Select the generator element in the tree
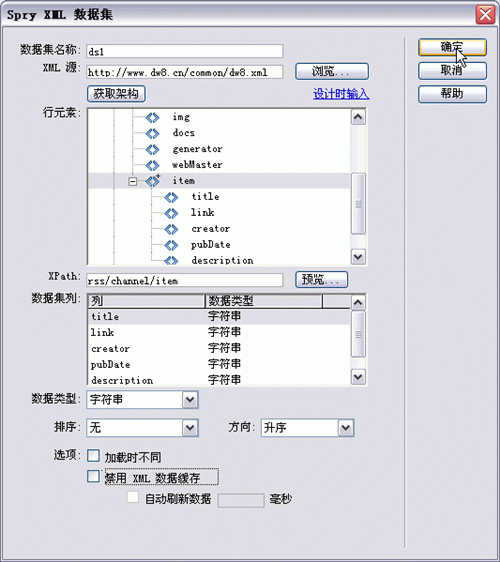The height and width of the screenshot is (562, 500). click(x=197, y=149)
